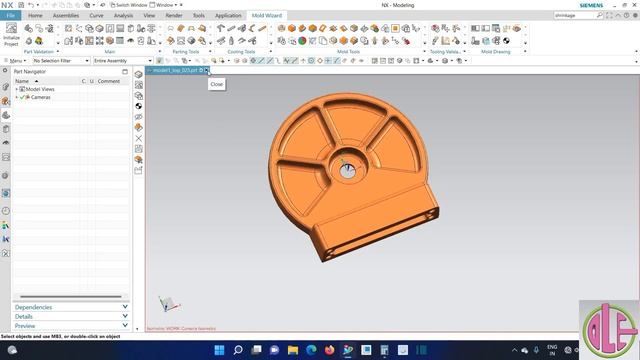
Task: Click the Switch Window button
Action: click(129, 5)
